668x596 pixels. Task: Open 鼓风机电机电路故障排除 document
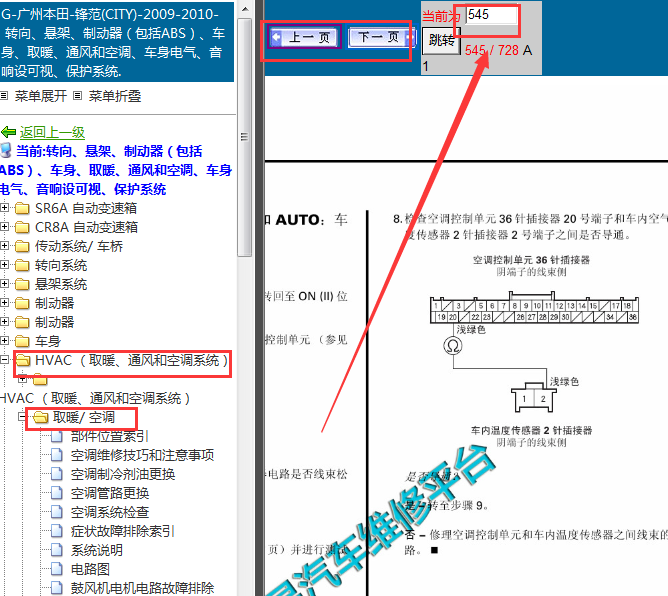tap(142, 588)
